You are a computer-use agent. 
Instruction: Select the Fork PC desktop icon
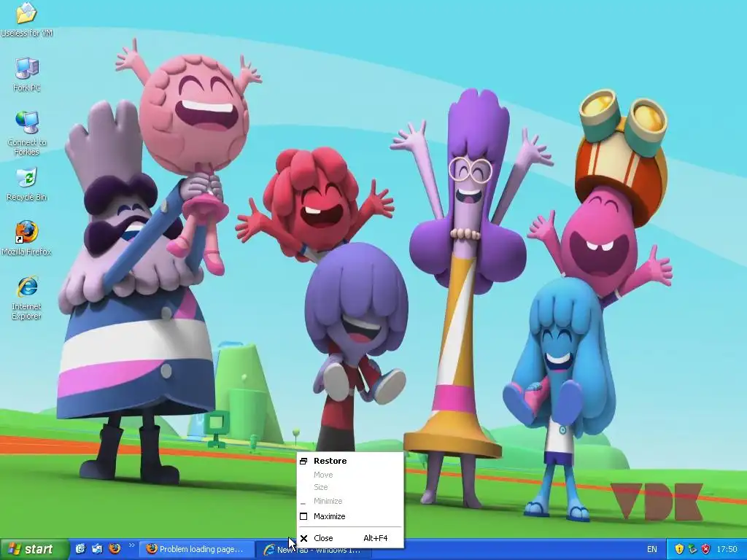(27, 74)
